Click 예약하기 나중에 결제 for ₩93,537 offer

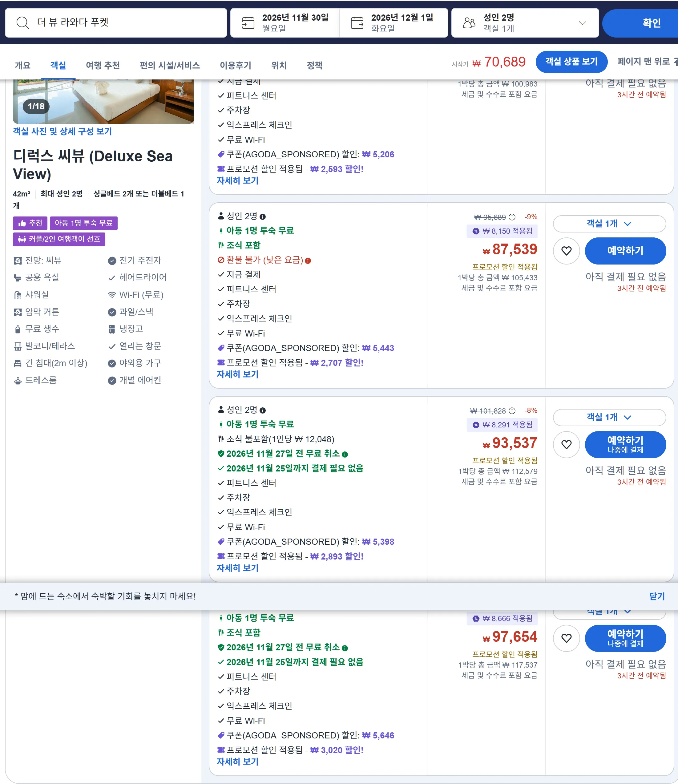tap(625, 445)
